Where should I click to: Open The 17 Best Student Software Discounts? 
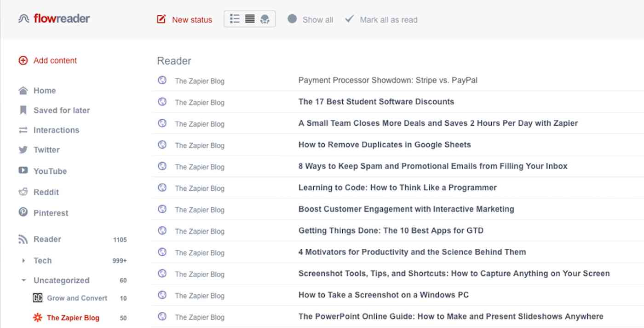pyautogui.click(x=376, y=102)
